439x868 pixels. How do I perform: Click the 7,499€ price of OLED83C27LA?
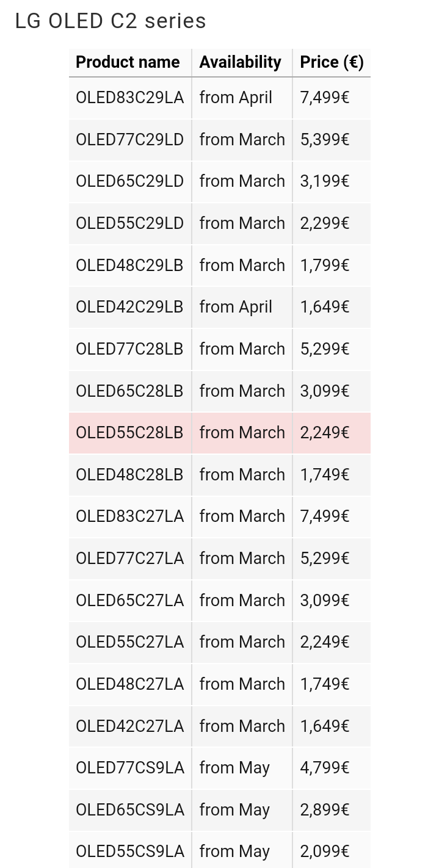click(x=325, y=516)
